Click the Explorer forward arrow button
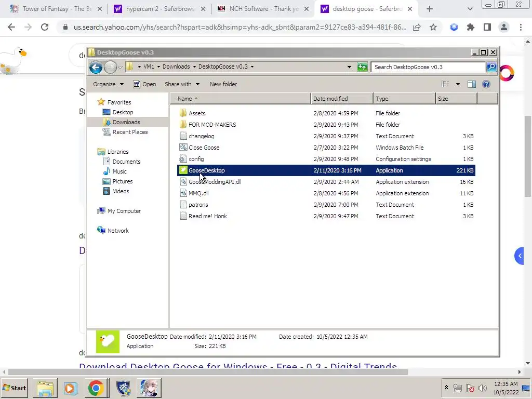The width and height of the screenshot is (532, 399). (110, 67)
